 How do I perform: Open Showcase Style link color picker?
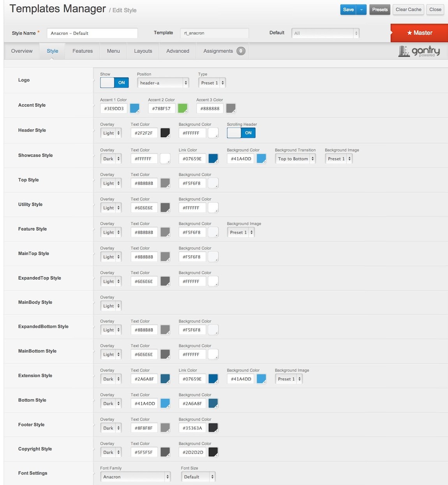[213, 159]
